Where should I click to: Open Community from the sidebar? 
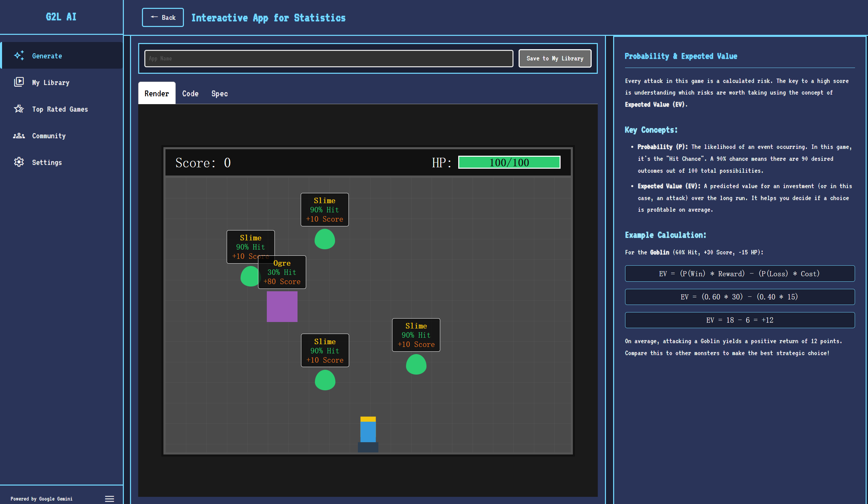click(x=48, y=136)
